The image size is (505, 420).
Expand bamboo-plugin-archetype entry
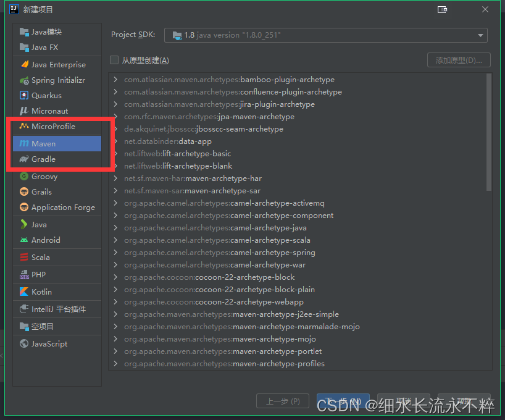tap(115, 79)
